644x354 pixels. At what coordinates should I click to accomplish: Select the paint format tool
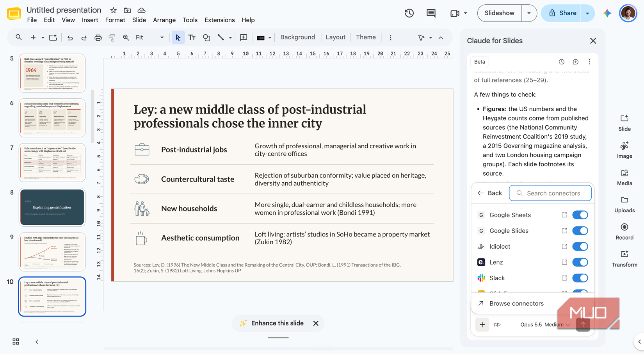[112, 37]
